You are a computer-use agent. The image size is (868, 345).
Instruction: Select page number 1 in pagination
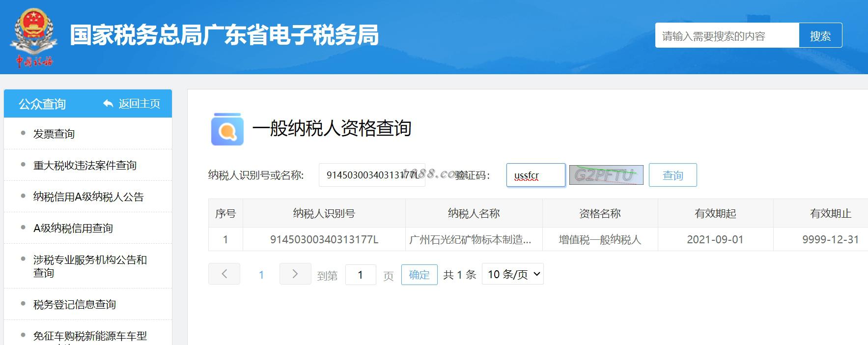point(261,275)
